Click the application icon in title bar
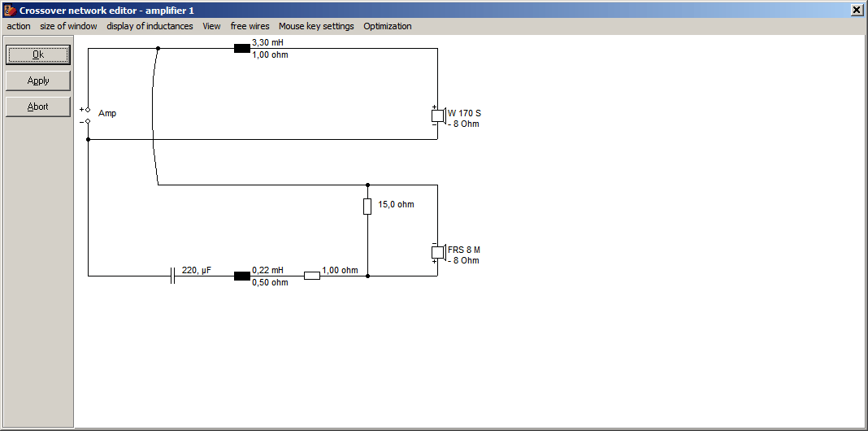868x431 pixels. 10,10
